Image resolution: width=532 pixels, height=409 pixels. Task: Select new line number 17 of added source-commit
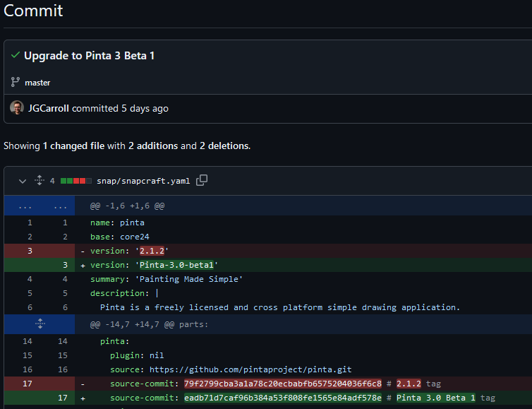(64, 398)
